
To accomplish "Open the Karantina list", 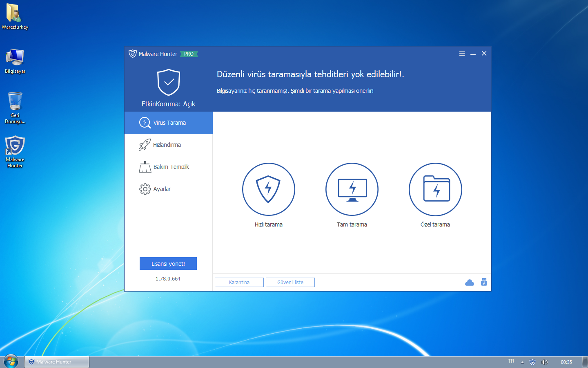I will (239, 283).
